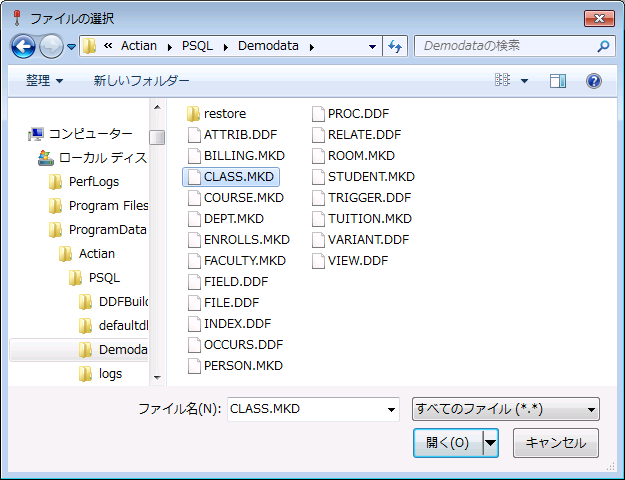This screenshot has height=480, width=625.
Task: Select Program Files in the folder tree
Action: tap(108, 206)
